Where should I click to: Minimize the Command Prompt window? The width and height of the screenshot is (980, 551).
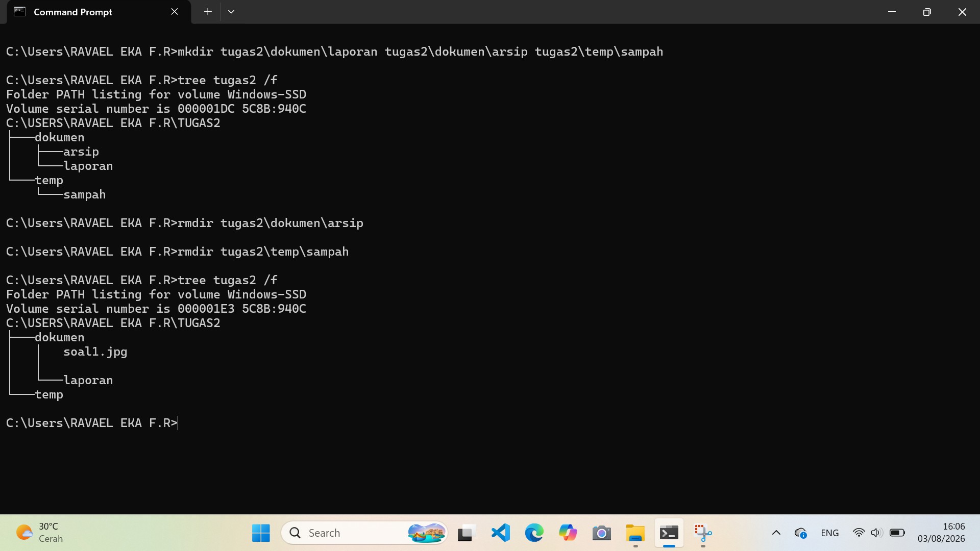(x=892, y=12)
